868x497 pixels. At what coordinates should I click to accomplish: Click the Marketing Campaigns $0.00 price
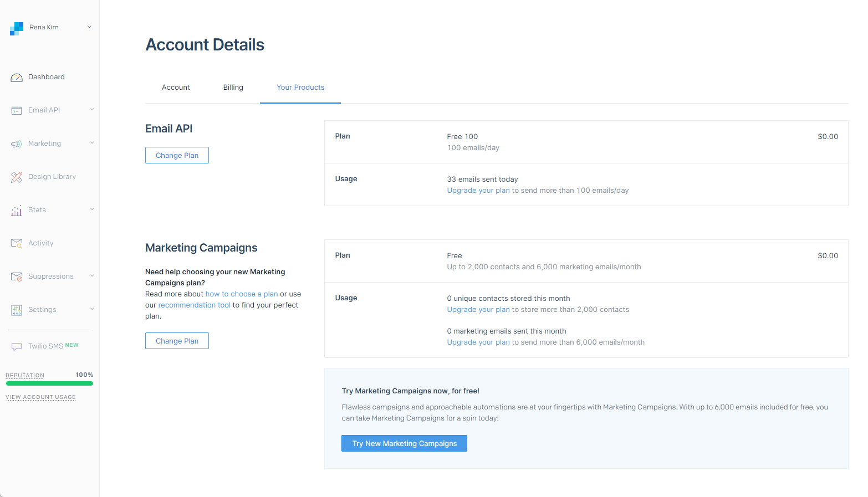click(x=828, y=256)
